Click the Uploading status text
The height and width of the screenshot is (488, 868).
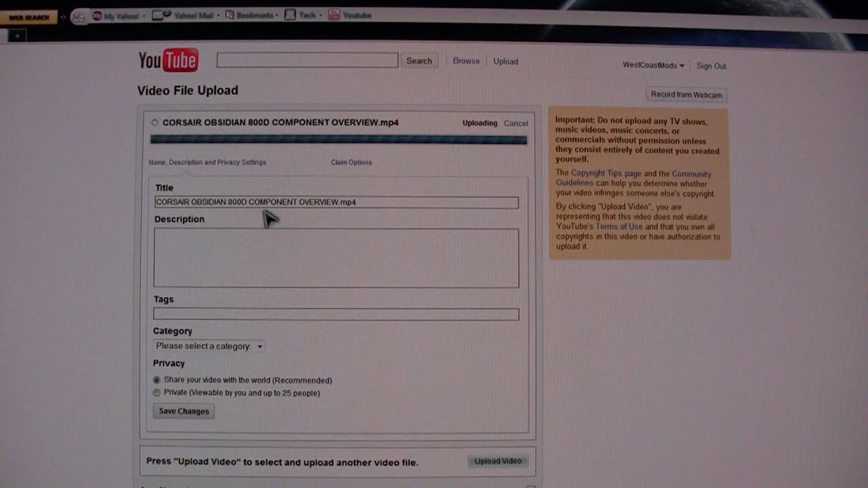pos(480,123)
